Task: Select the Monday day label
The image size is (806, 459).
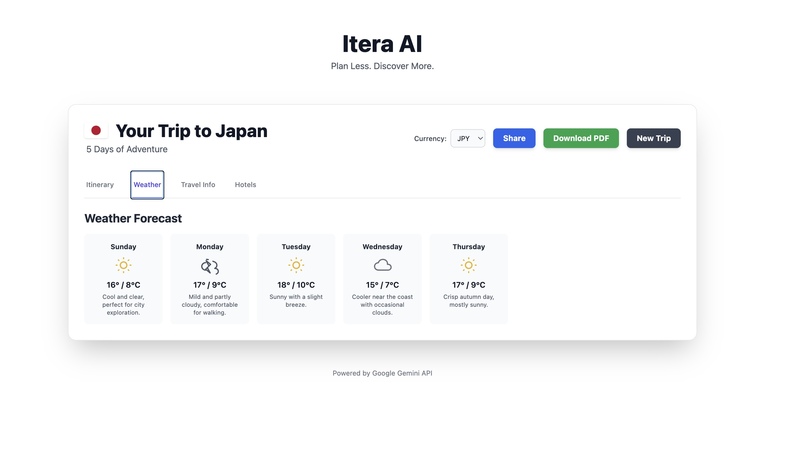Action: tap(210, 247)
